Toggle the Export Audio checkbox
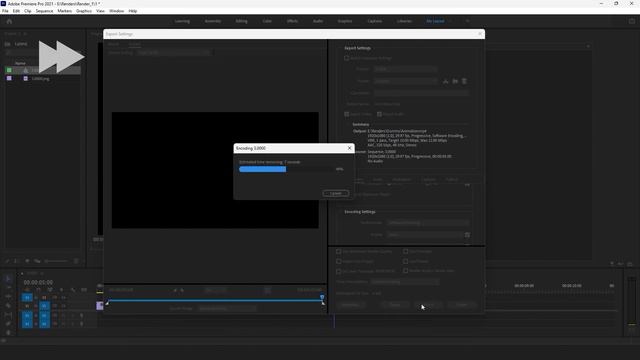The width and height of the screenshot is (640, 360). (379, 114)
